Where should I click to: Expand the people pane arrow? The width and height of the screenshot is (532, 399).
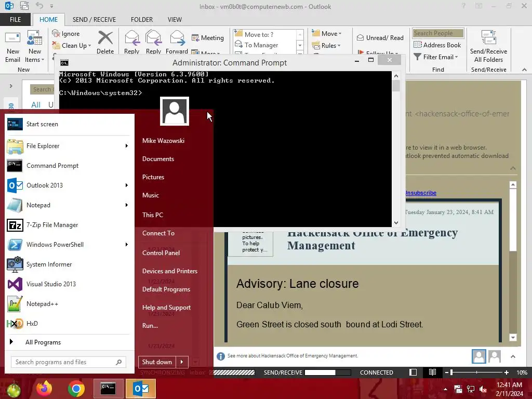click(513, 356)
